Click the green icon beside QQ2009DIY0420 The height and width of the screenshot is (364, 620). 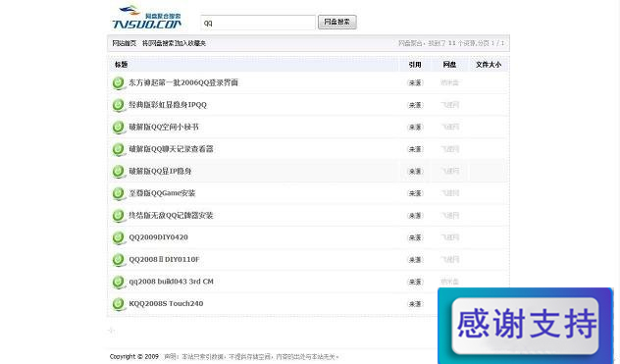[118, 237]
